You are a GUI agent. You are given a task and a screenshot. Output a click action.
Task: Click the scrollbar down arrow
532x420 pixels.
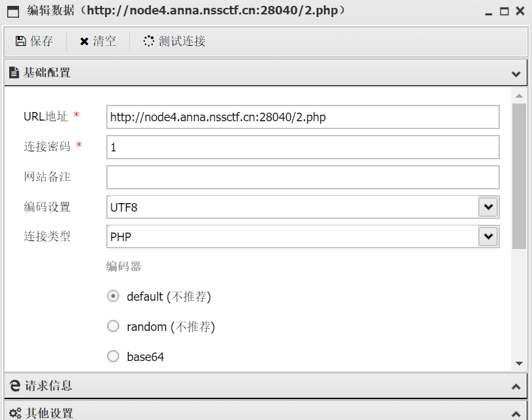[519, 364]
